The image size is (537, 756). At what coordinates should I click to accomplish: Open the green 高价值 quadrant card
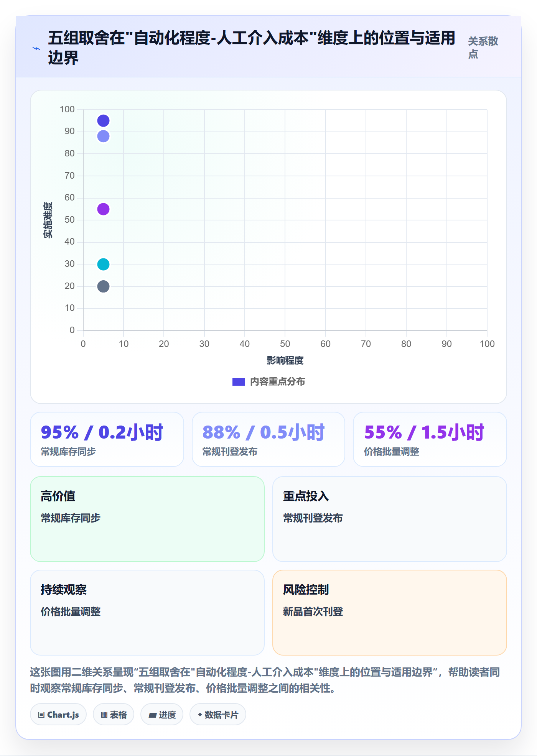[x=147, y=519]
